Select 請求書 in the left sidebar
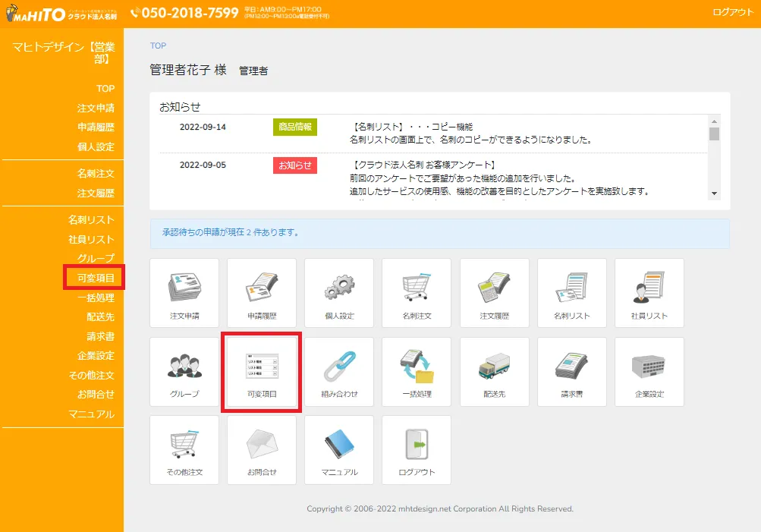Viewport: 761px width, 532px height. pos(100,336)
